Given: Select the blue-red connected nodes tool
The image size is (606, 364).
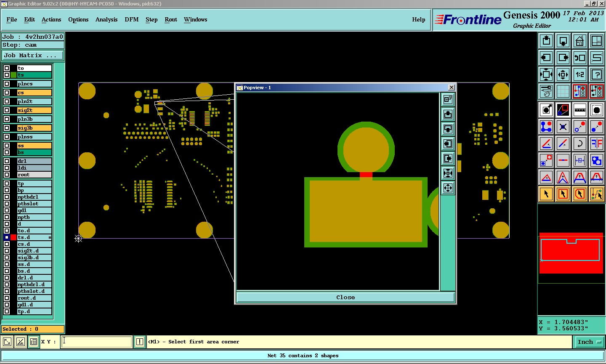Looking at the screenshot, I should pos(546,127).
